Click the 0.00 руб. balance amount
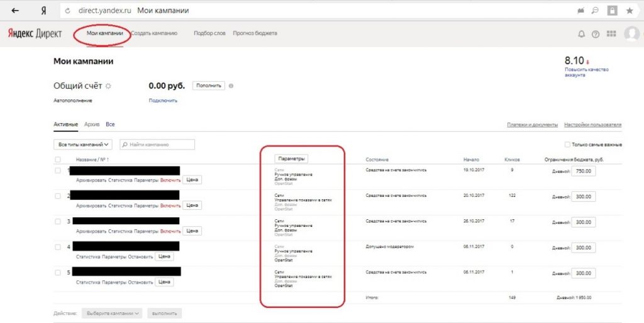The image size is (644, 323). pos(167,86)
